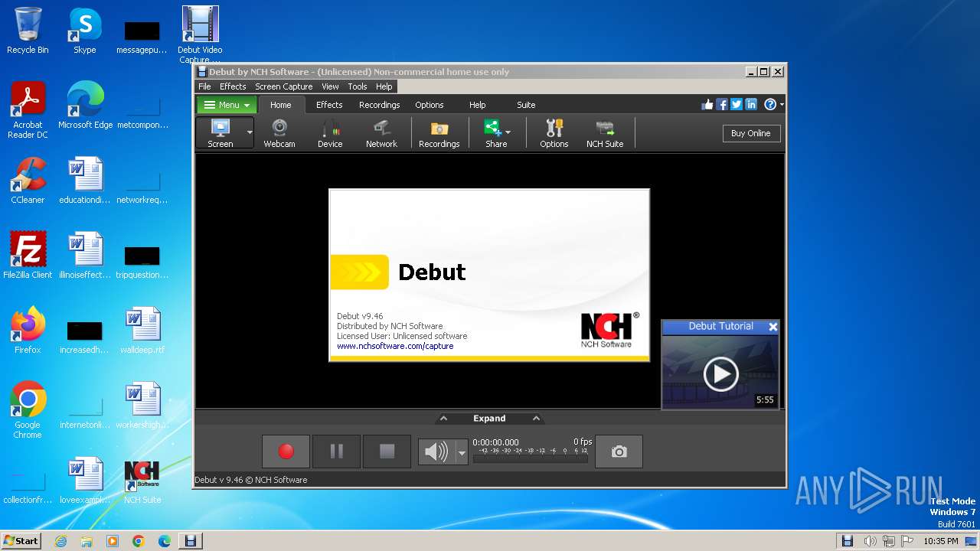Image resolution: width=980 pixels, height=551 pixels.
Task: Switch to the Help ribbon tab
Action: pyautogui.click(x=478, y=105)
